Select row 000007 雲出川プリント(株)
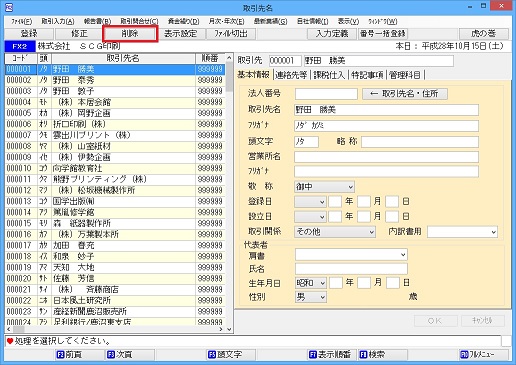Image resolution: width=516 pixels, height=365 pixels. coord(115,135)
